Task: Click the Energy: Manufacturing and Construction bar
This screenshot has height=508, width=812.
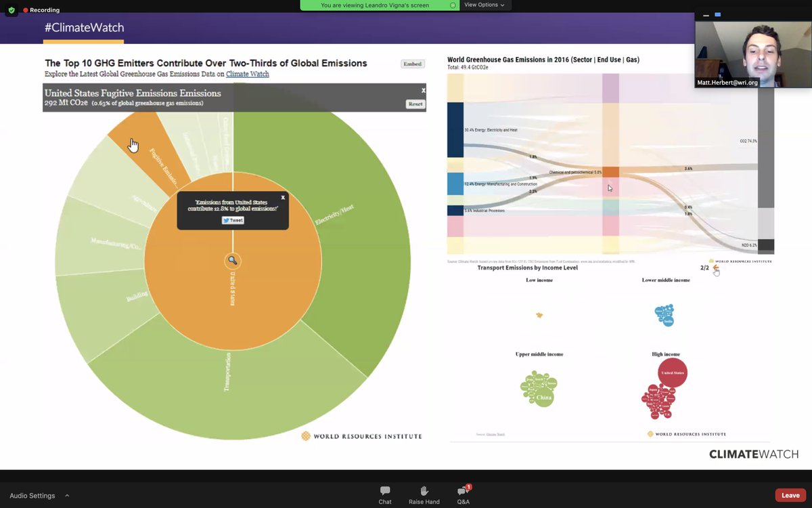Action: [x=455, y=184]
